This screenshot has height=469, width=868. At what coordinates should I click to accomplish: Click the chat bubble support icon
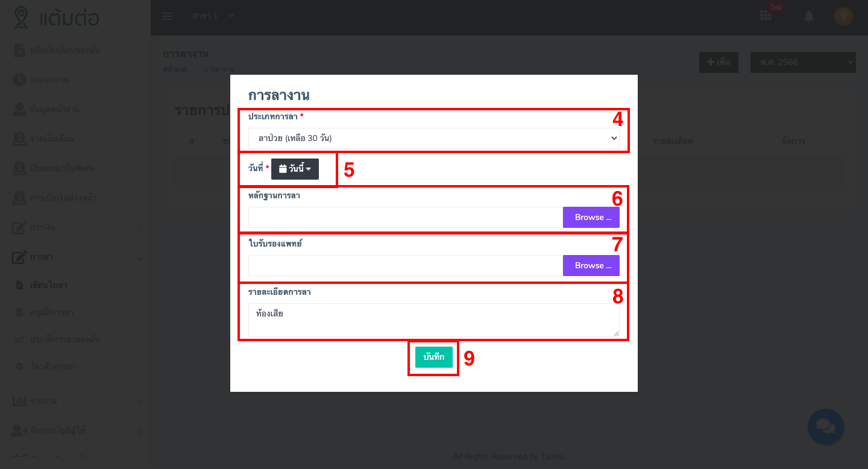tap(825, 427)
